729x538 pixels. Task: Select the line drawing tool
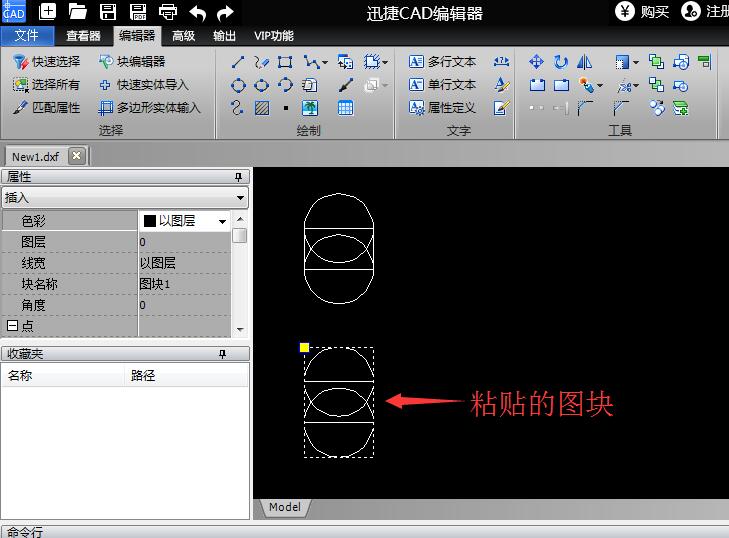(238, 62)
